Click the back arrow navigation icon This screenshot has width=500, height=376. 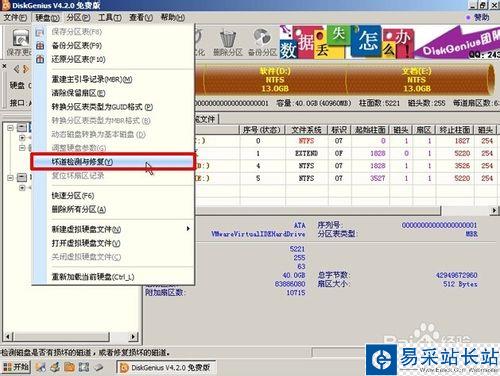pos(16,69)
